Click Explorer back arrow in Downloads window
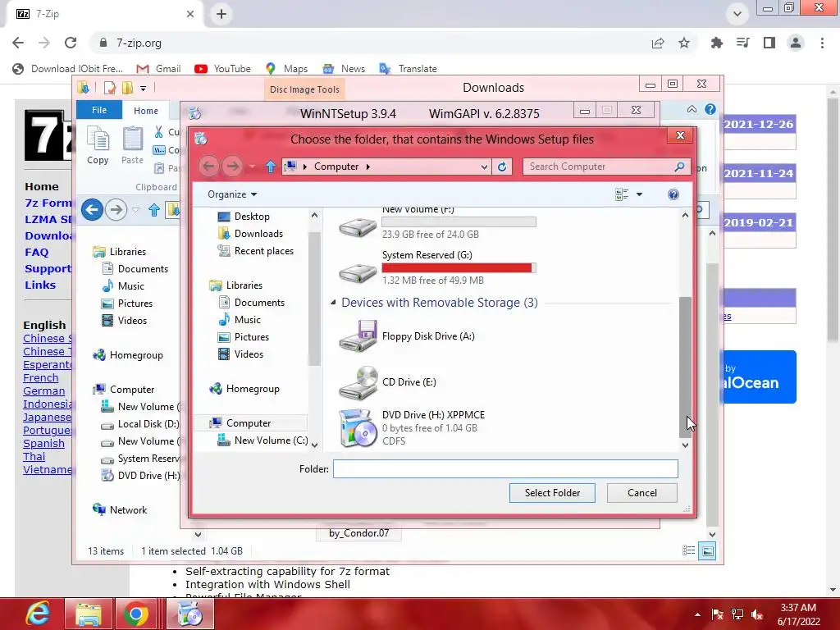The image size is (840, 630). [92, 209]
